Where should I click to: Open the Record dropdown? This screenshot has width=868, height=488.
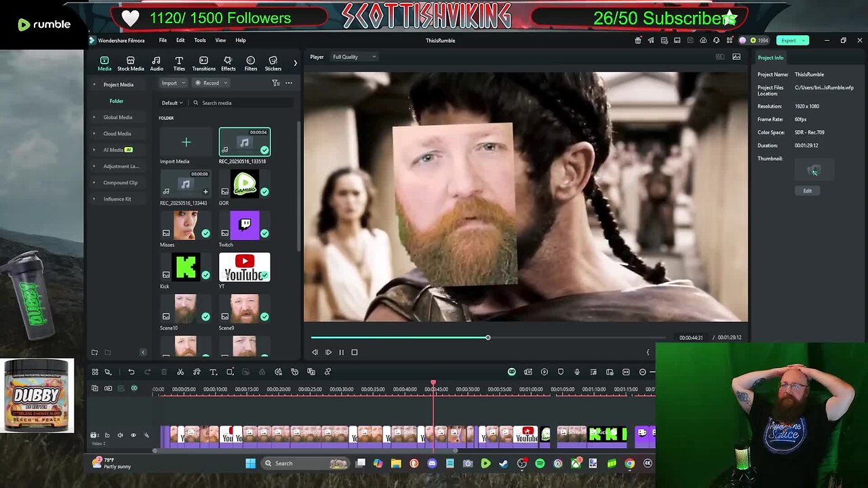pyautogui.click(x=211, y=83)
